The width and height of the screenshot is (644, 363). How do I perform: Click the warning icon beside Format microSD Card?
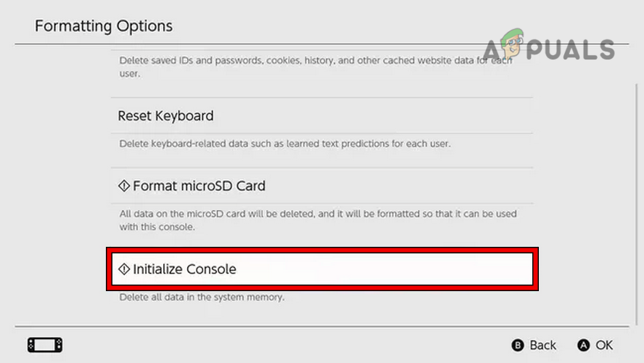point(124,186)
